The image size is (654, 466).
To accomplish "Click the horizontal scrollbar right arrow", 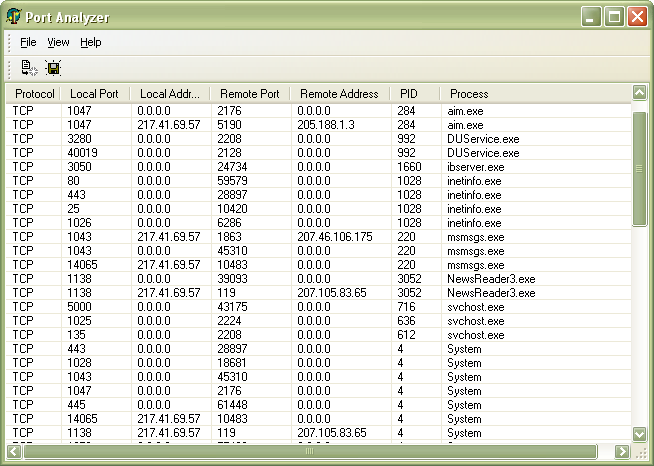I will tap(622, 451).
